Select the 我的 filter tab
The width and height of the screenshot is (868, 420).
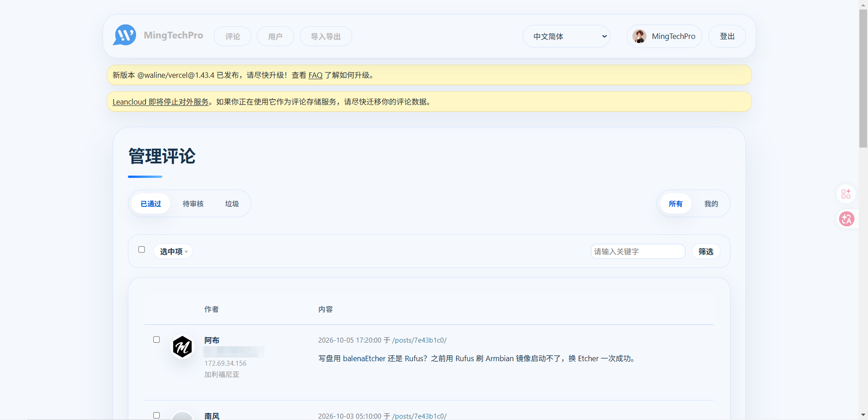click(711, 204)
